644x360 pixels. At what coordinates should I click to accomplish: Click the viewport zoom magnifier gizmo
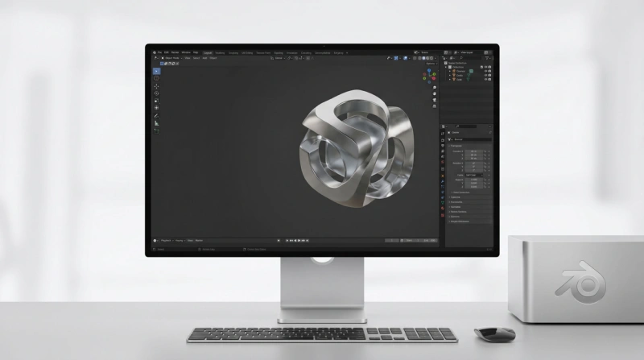pyautogui.click(x=435, y=88)
